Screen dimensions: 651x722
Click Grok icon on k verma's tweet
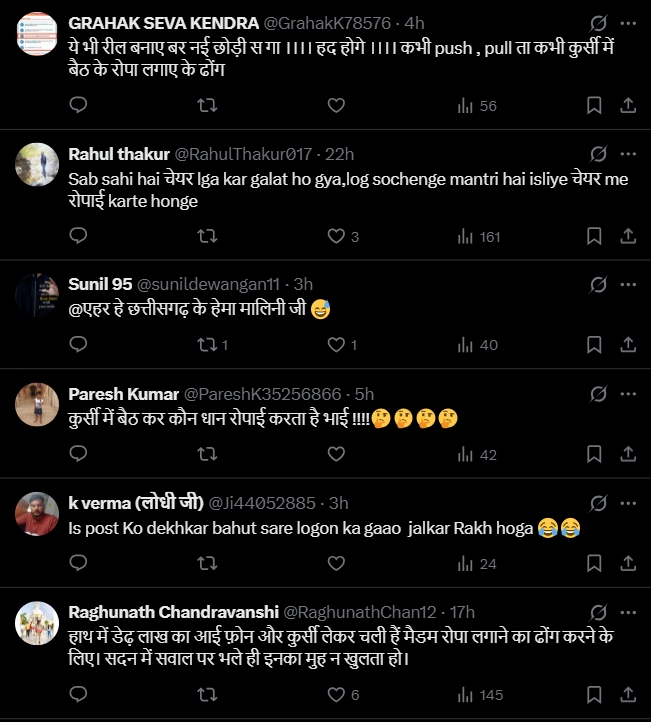click(598, 502)
